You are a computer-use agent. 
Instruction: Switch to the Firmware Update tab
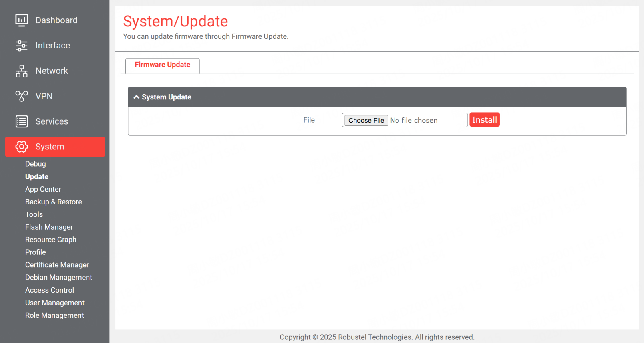tap(162, 65)
